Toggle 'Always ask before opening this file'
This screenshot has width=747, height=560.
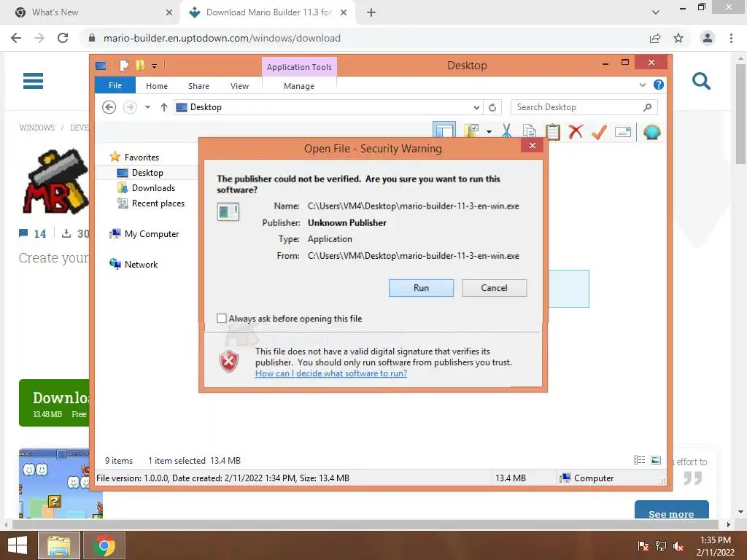pyautogui.click(x=222, y=318)
